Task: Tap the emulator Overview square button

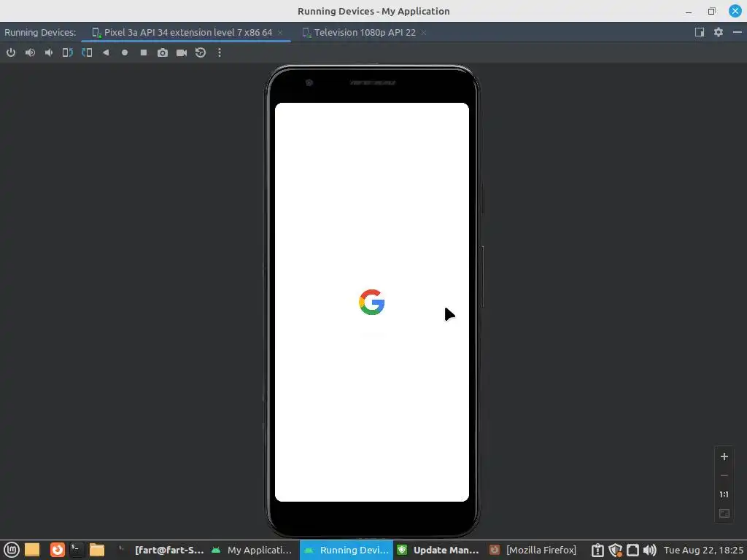Action: [144, 52]
